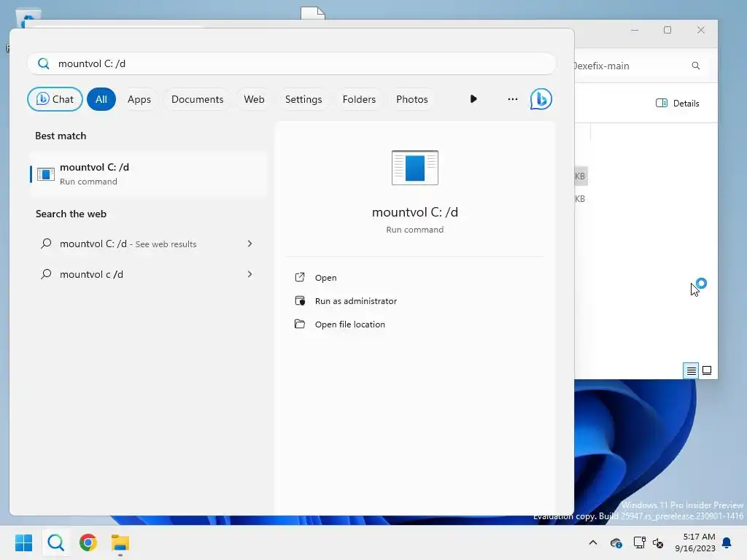Image resolution: width=747 pixels, height=560 pixels.
Task: Show more filter tabs with the arrow
Action: coord(473,99)
